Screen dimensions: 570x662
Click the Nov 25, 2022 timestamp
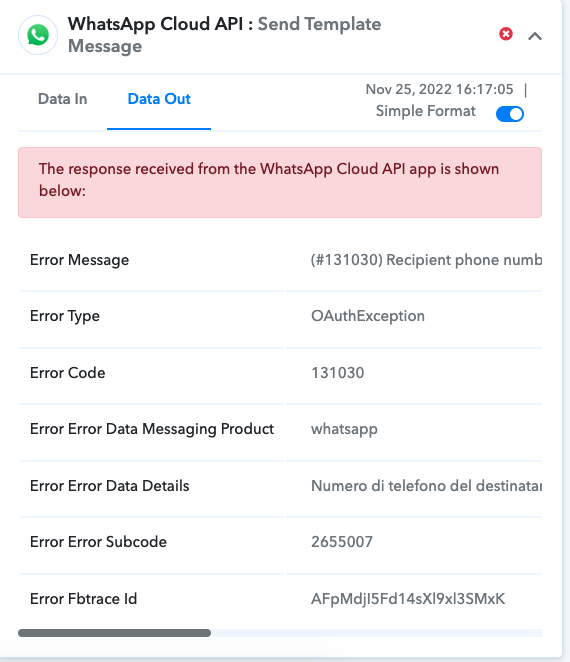tap(439, 89)
